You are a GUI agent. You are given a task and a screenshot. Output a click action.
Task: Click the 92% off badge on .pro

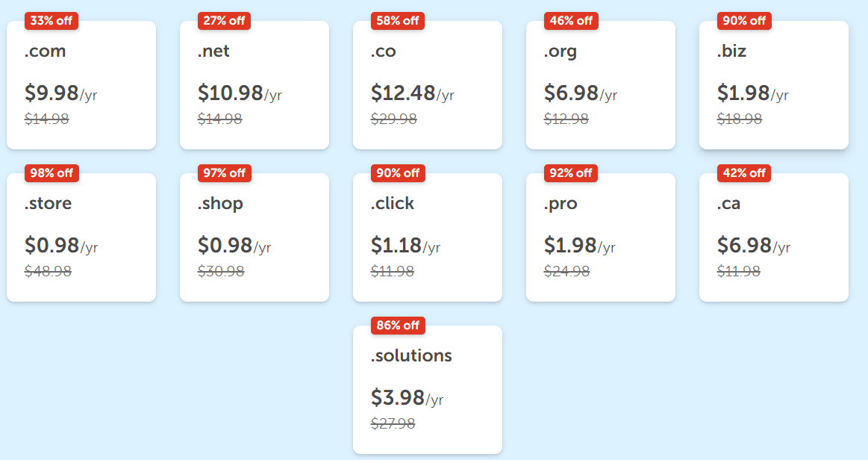[570, 173]
